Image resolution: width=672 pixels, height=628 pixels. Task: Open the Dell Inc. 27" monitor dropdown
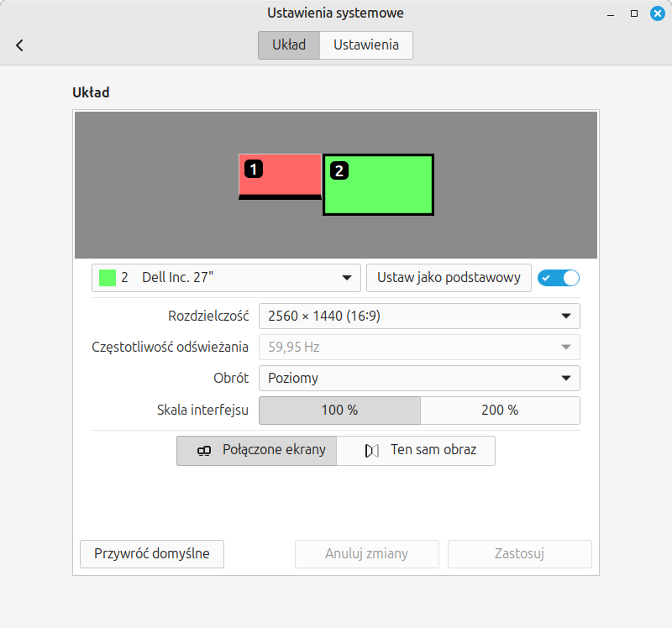[226, 278]
